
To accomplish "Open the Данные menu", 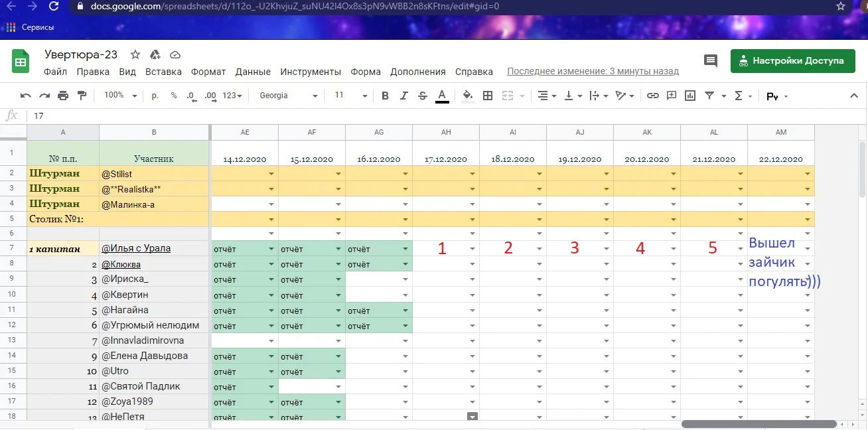I will point(253,72).
